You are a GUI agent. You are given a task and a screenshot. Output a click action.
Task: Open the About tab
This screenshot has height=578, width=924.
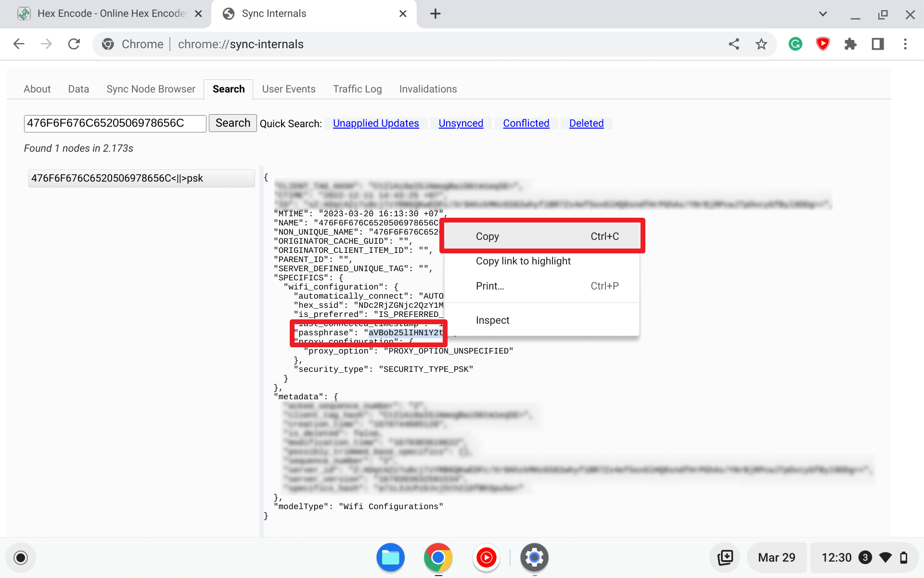[37, 89]
